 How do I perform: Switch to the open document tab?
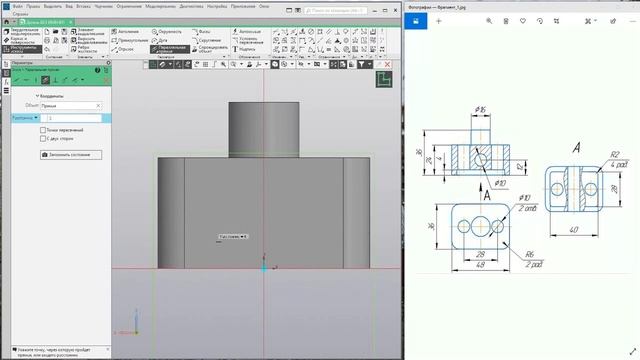tap(45, 22)
